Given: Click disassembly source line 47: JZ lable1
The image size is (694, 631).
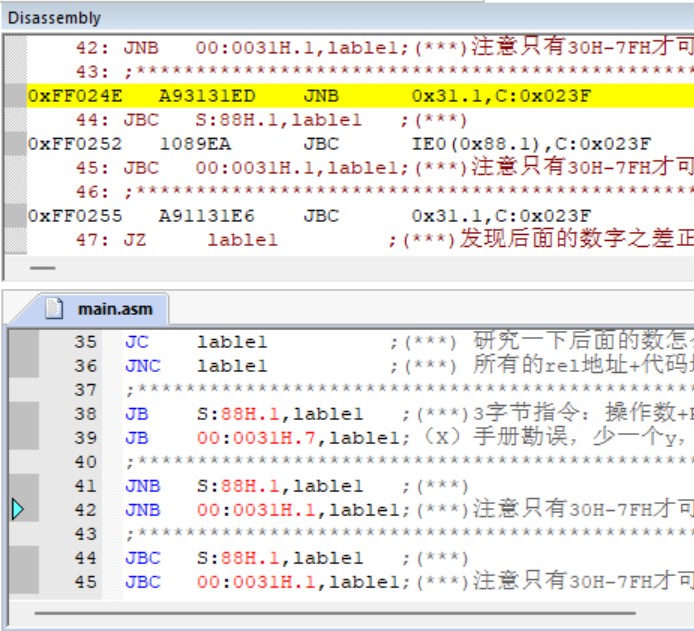Looking at the screenshot, I should [360, 240].
